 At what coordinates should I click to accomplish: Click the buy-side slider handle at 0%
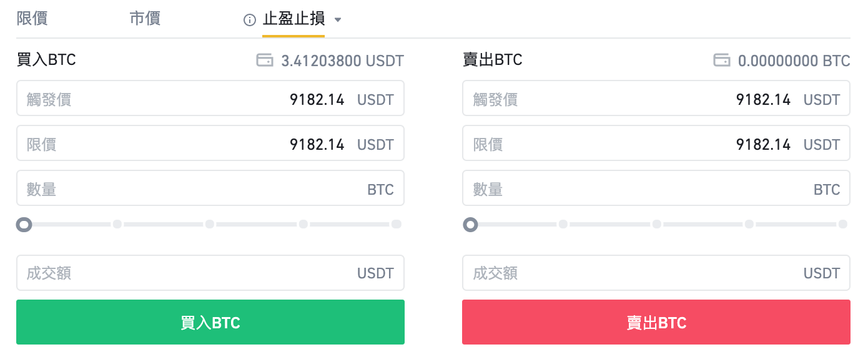(24, 224)
